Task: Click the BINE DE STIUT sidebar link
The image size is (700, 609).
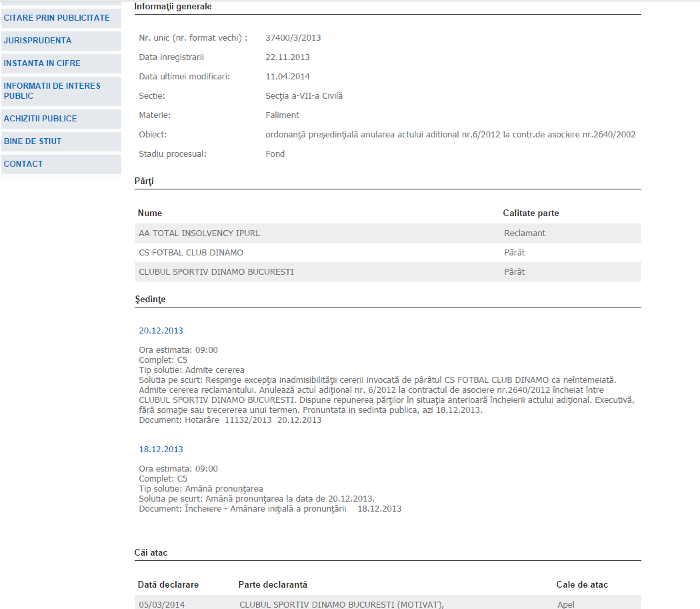Action: tap(33, 141)
